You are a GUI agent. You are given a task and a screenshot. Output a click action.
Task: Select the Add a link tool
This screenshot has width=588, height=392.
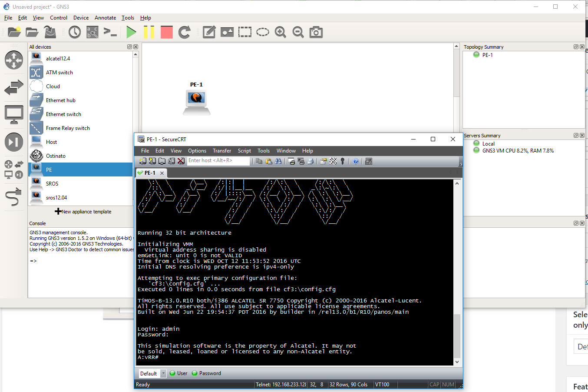[x=14, y=197]
